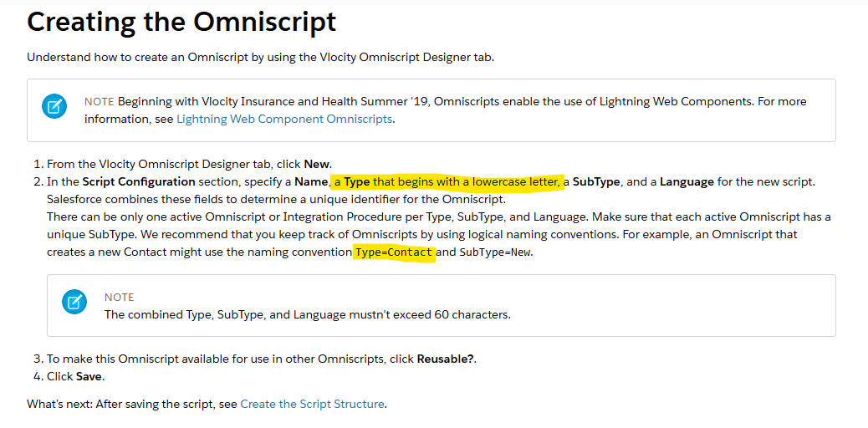Screen dimensions: 868x428
Task: Click the note icon beside the 60 characters note
Action: 74,302
